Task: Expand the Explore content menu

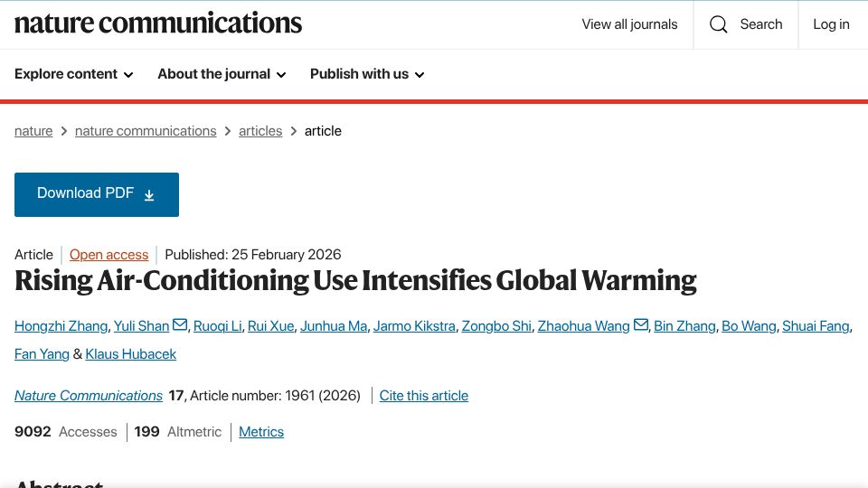Action: pos(73,74)
